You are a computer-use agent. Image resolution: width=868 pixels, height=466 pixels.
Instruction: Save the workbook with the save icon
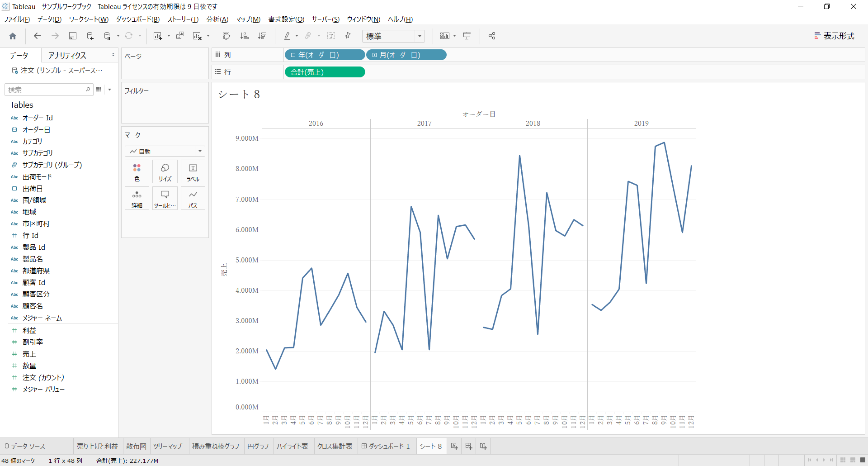[72, 36]
